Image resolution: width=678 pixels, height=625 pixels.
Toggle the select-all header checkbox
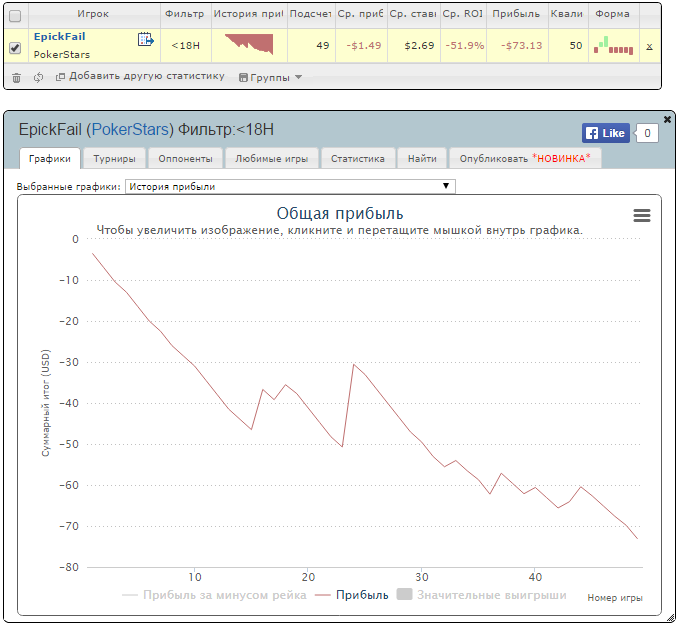[x=15, y=16]
